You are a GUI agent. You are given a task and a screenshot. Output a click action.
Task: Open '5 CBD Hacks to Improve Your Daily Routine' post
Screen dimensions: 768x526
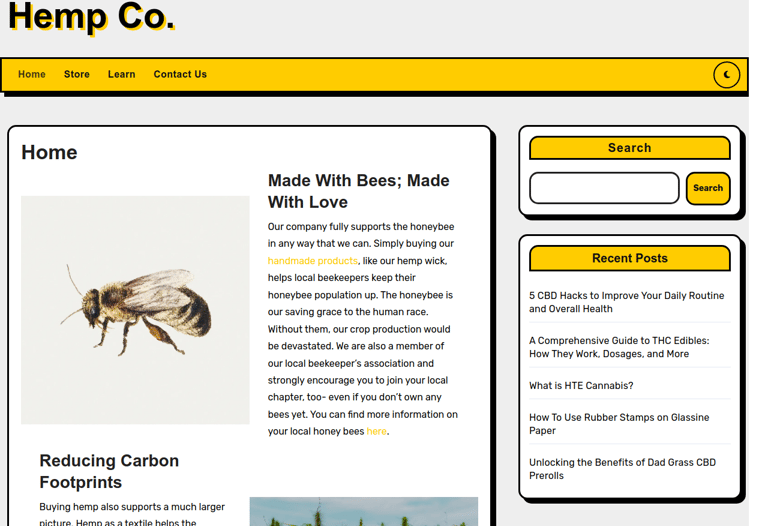tap(626, 302)
